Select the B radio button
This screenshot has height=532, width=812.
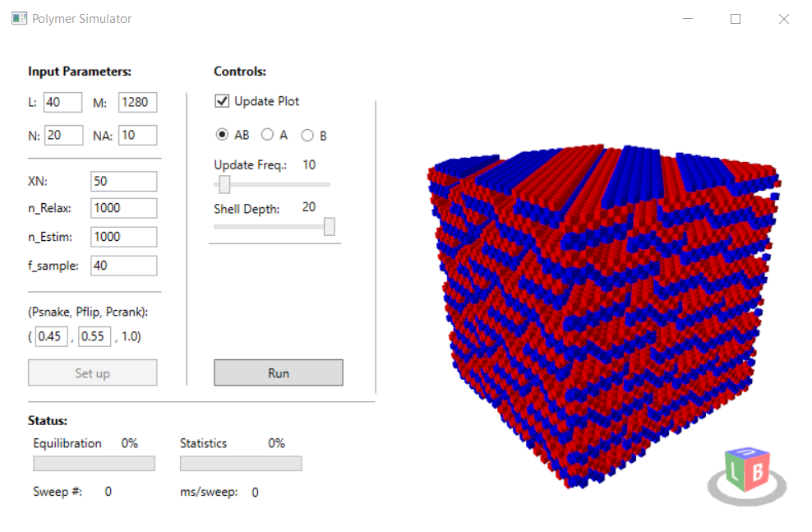point(307,135)
